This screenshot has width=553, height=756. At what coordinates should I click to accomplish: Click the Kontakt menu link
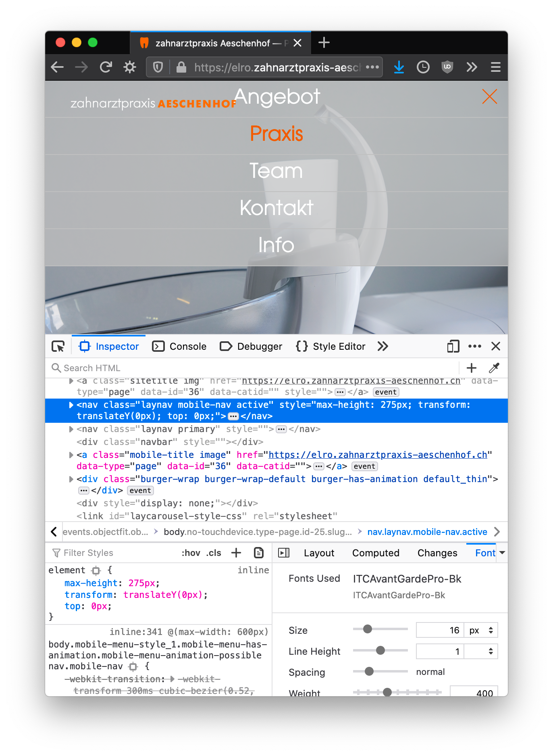(x=276, y=208)
